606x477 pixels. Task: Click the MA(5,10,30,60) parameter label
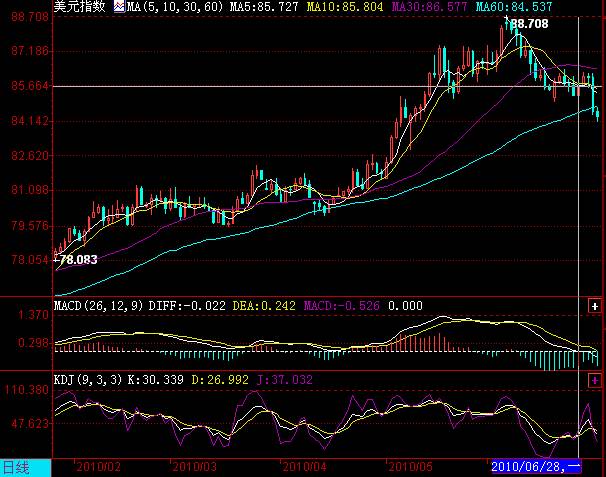pos(175,7)
